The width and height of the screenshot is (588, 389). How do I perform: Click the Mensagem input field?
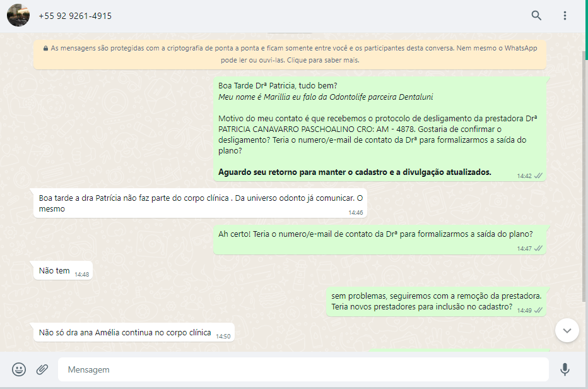tap(303, 369)
